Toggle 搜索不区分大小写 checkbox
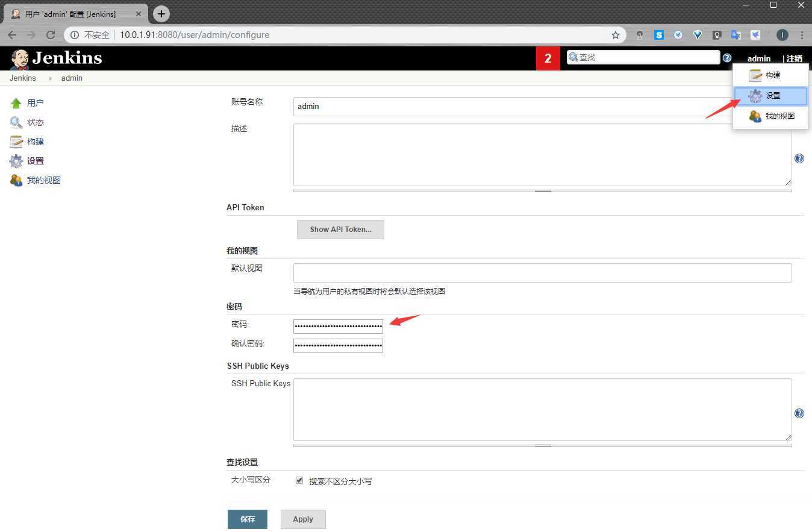 [299, 481]
